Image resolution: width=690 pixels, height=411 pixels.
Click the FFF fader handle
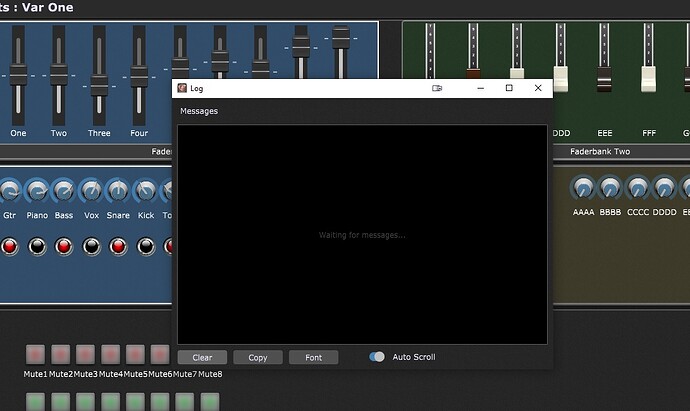pyautogui.click(x=649, y=79)
